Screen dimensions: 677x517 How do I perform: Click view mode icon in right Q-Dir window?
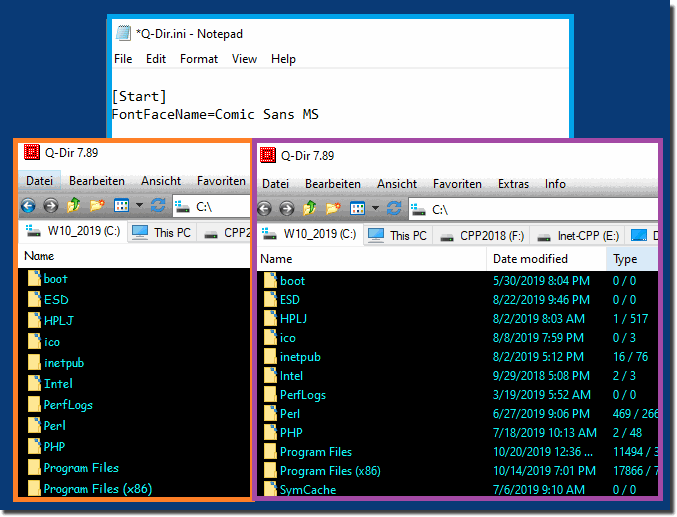pos(357,209)
